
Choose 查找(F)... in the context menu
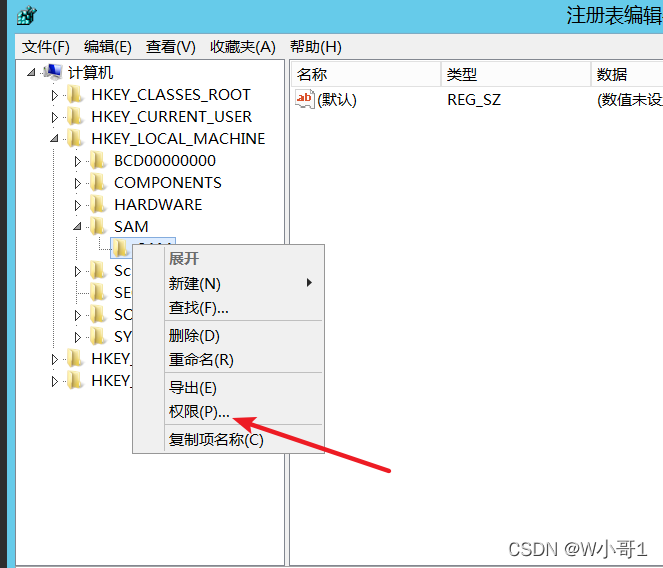(244, 307)
